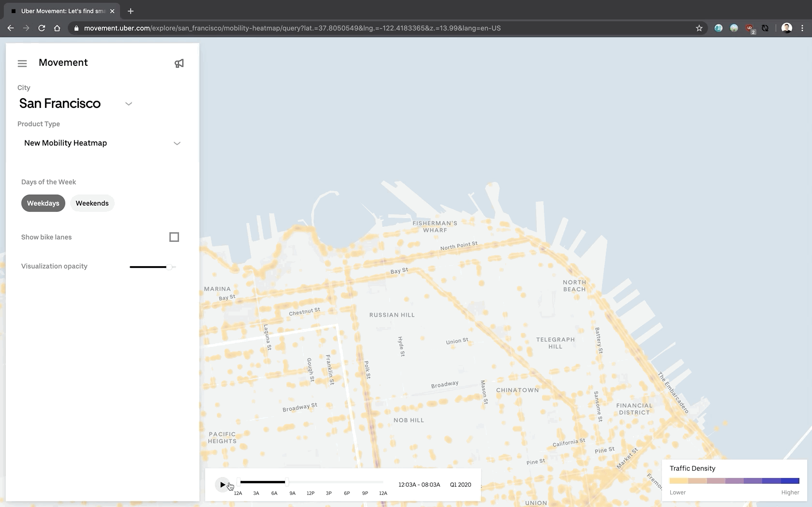Click the yellow lowest-density legend swatch
Screen dimensions: 812x507
coord(679,481)
